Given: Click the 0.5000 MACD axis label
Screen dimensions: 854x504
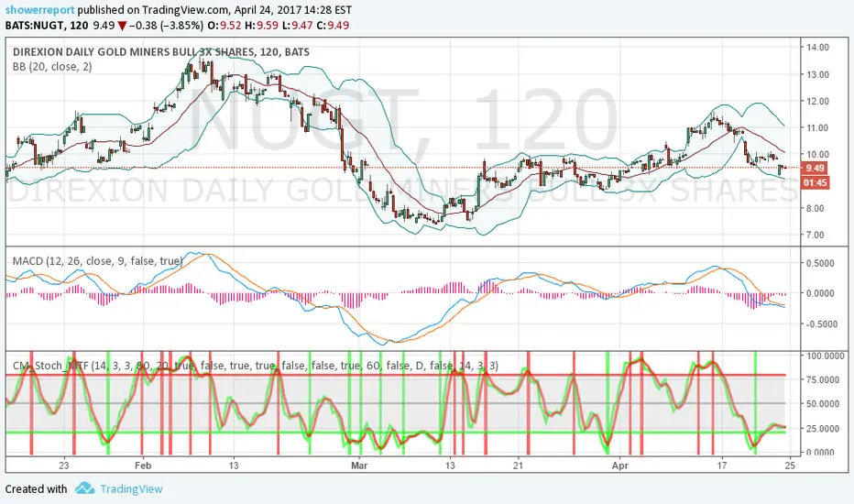Looking at the screenshot, I should coord(820,263).
